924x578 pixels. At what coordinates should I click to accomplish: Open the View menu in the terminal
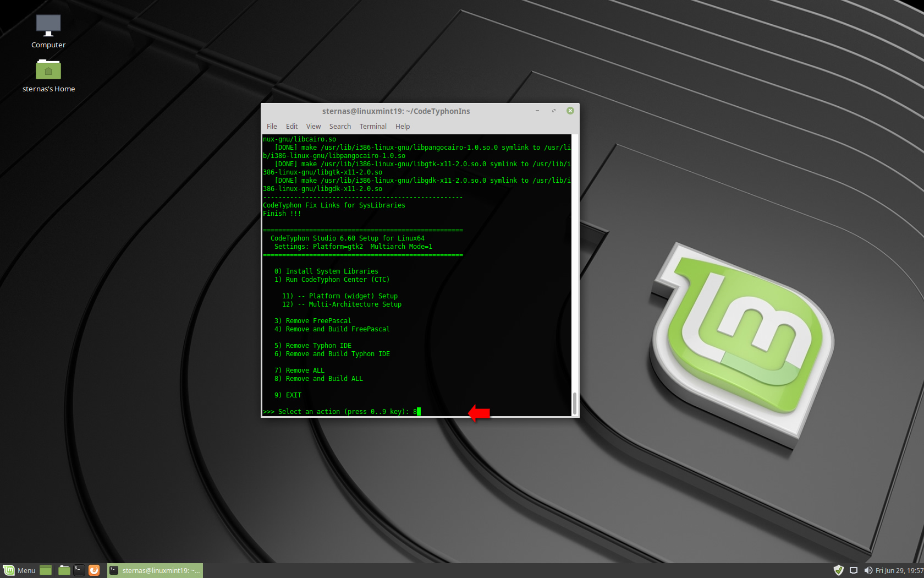coord(313,127)
